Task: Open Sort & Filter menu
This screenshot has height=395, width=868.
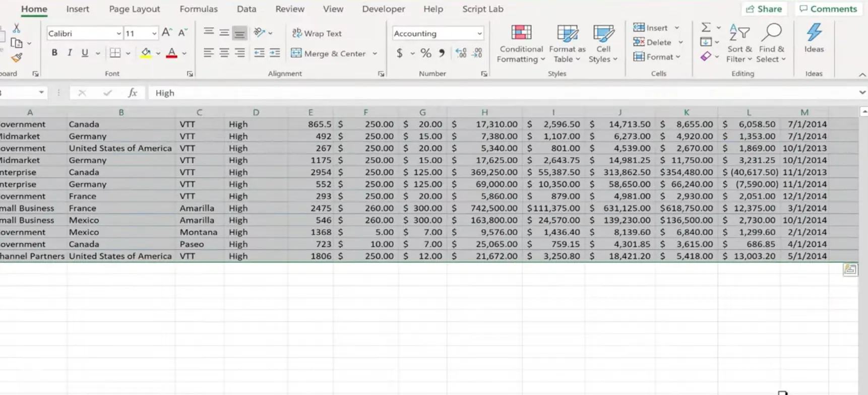Action: pyautogui.click(x=739, y=44)
